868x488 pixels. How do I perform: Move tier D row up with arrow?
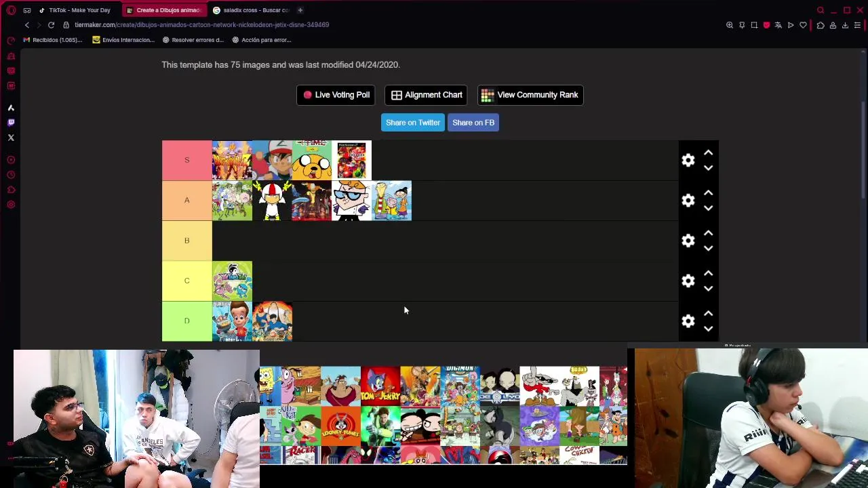pyautogui.click(x=708, y=313)
